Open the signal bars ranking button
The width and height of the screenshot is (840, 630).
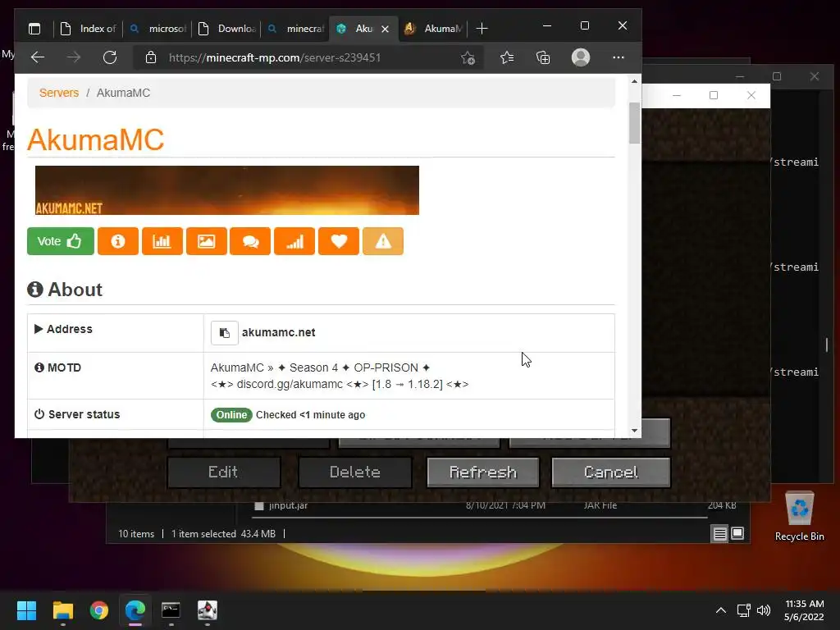click(x=294, y=241)
